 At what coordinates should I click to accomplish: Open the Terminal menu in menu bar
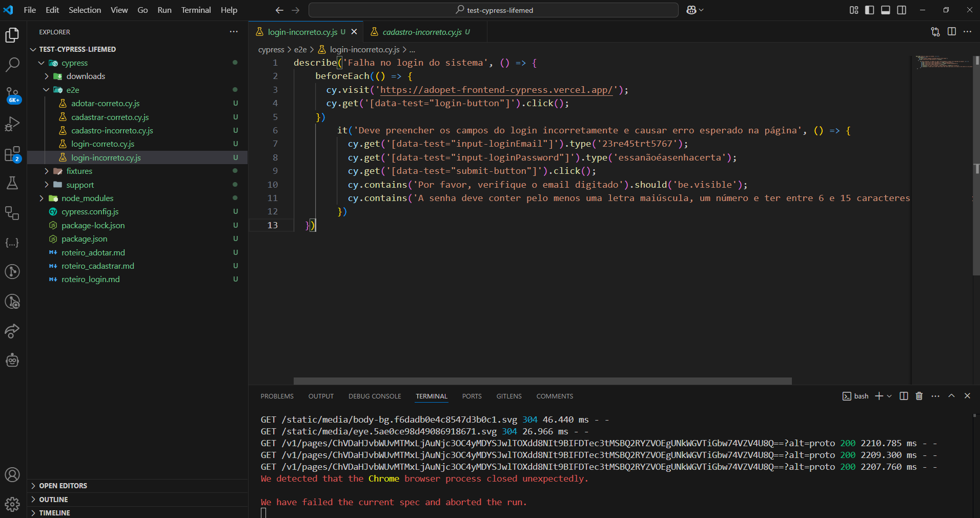(196, 10)
